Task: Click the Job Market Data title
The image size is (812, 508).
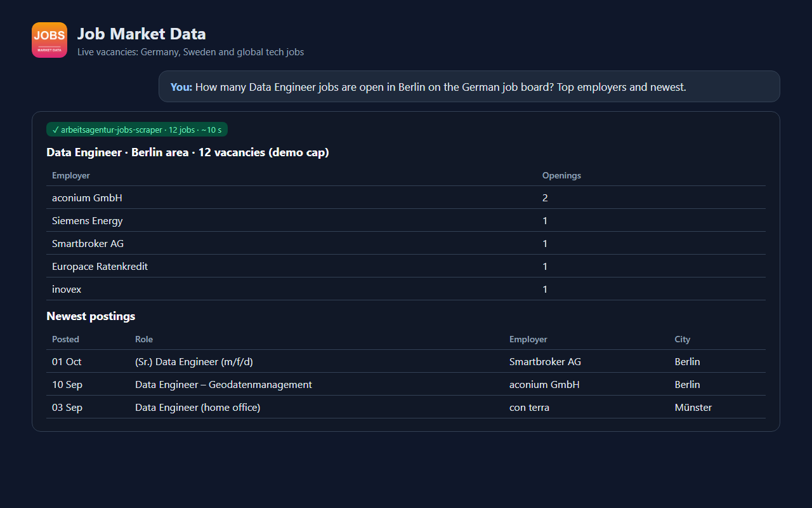Action: tap(141, 34)
